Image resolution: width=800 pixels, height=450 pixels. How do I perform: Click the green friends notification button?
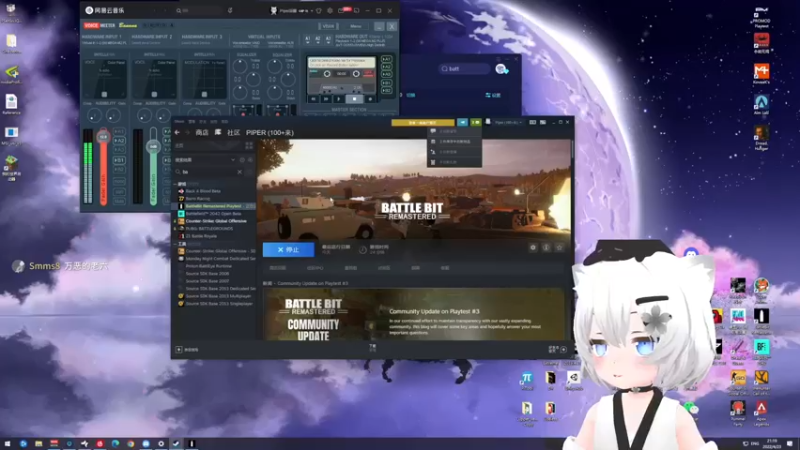tap(476, 122)
